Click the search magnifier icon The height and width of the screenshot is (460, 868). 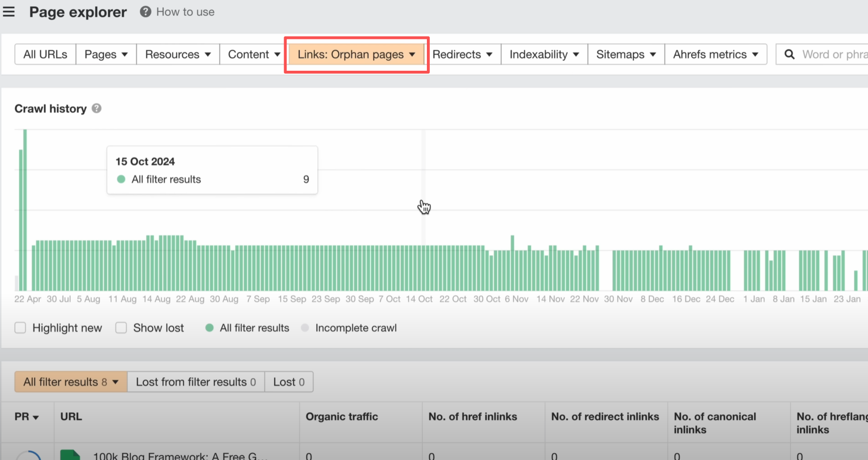click(x=789, y=55)
